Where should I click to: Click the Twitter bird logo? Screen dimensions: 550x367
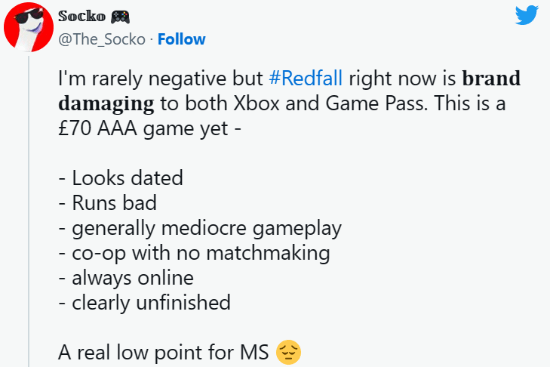pyautogui.click(x=526, y=15)
